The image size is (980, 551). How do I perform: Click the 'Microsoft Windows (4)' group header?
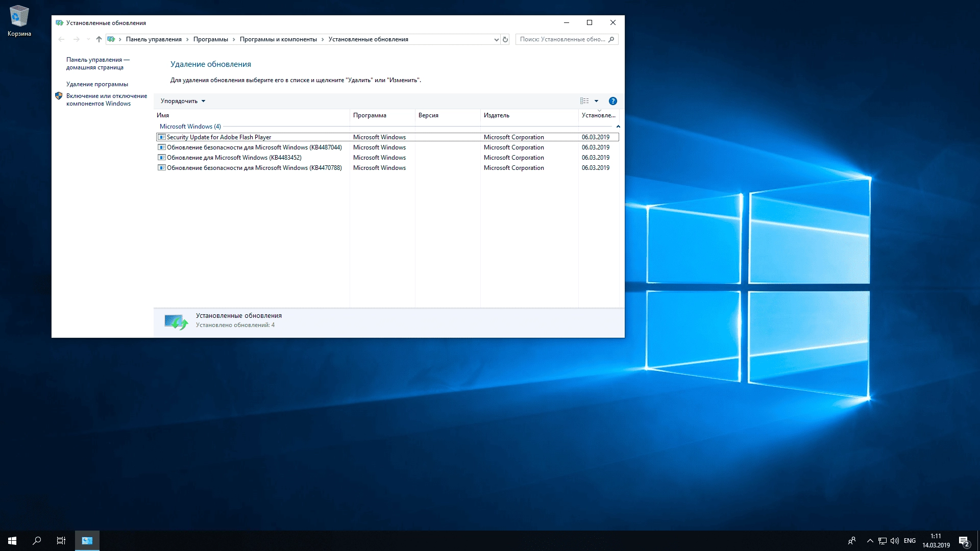click(190, 127)
